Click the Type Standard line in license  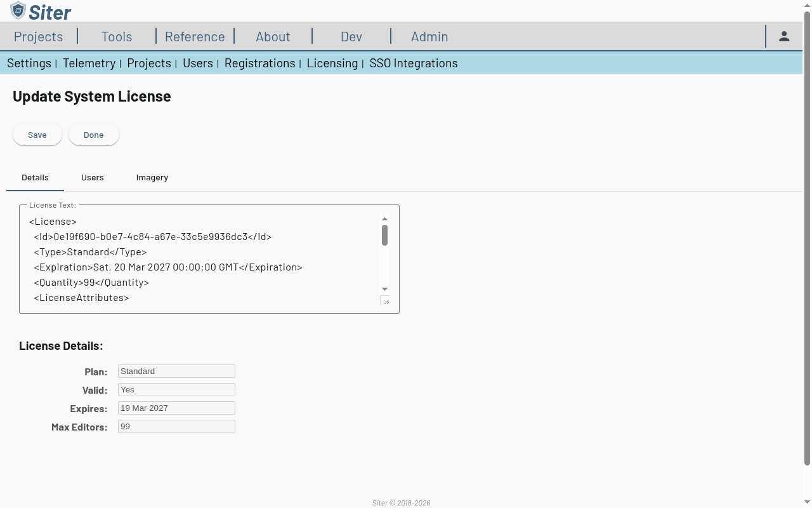pos(90,252)
